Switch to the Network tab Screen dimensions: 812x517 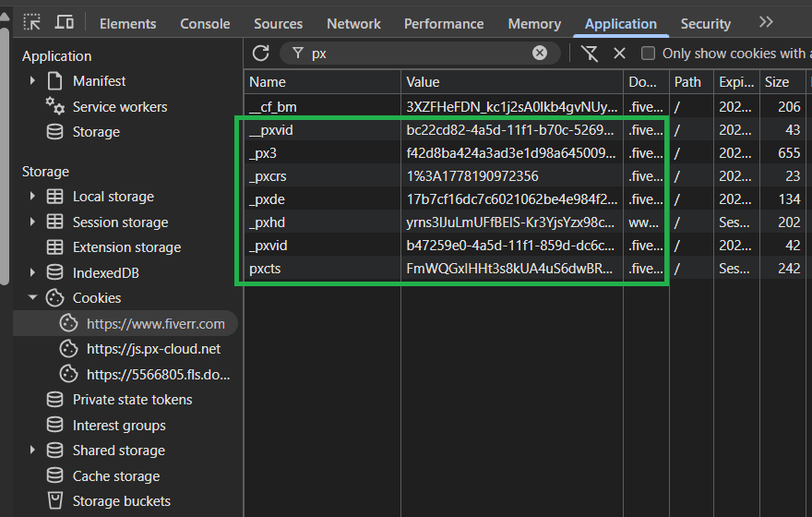tap(353, 24)
